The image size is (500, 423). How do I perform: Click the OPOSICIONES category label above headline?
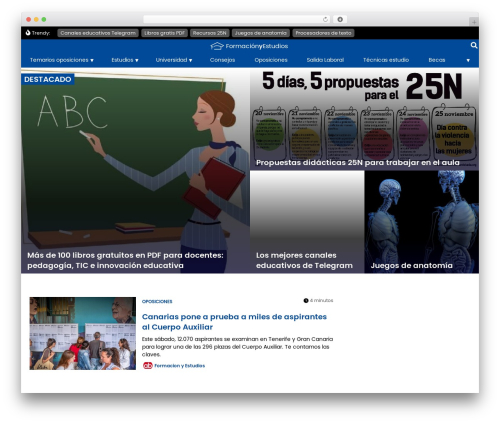coord(157,301)
